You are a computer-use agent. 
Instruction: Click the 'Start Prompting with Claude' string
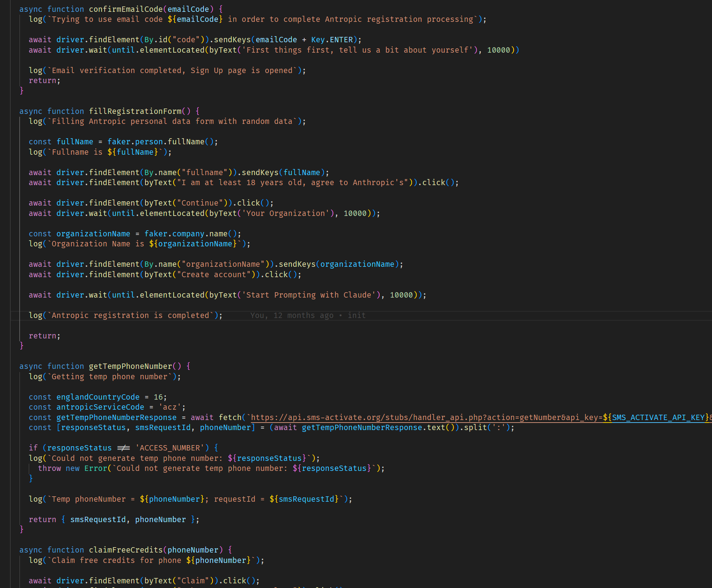tap(309, 295)
